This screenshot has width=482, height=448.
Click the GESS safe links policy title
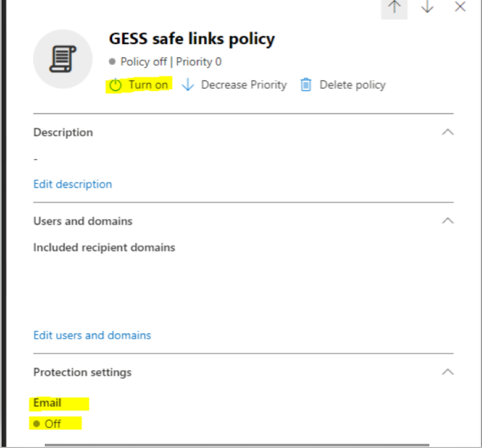click(x=192, y=39)
